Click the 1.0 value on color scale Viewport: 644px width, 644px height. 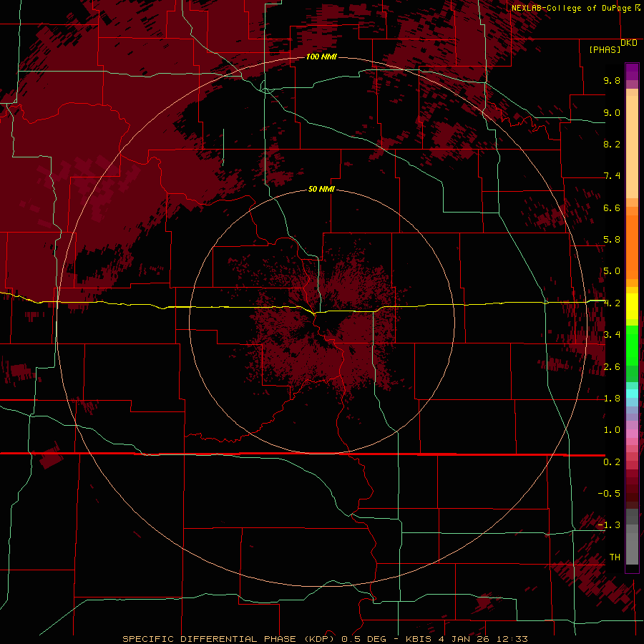tap(612, 430)
